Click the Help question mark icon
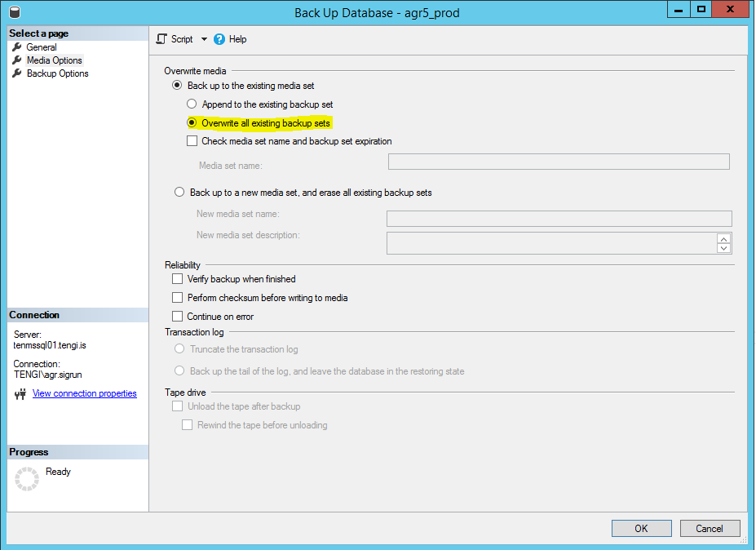 coord(219,39)
